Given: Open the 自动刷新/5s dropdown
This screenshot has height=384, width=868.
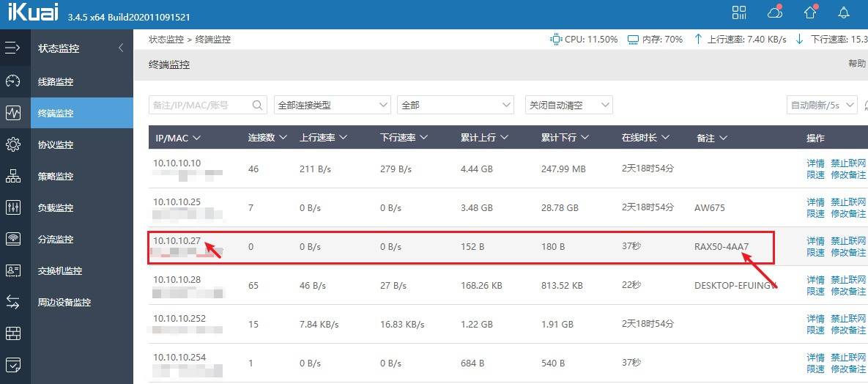Looking at the screenshot, I should click(x=822, y=105).
